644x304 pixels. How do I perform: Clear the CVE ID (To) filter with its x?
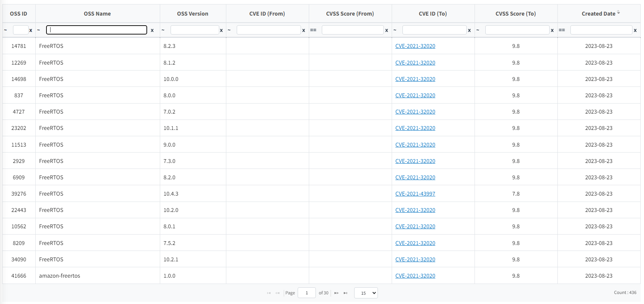[x=469, y=30]
